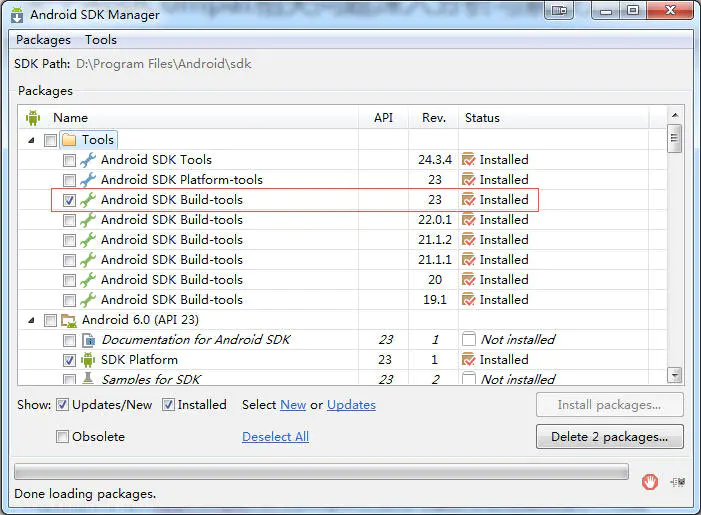
Task: Uncheck the Build-tools rev 23 checkbox
Action: 69,200
